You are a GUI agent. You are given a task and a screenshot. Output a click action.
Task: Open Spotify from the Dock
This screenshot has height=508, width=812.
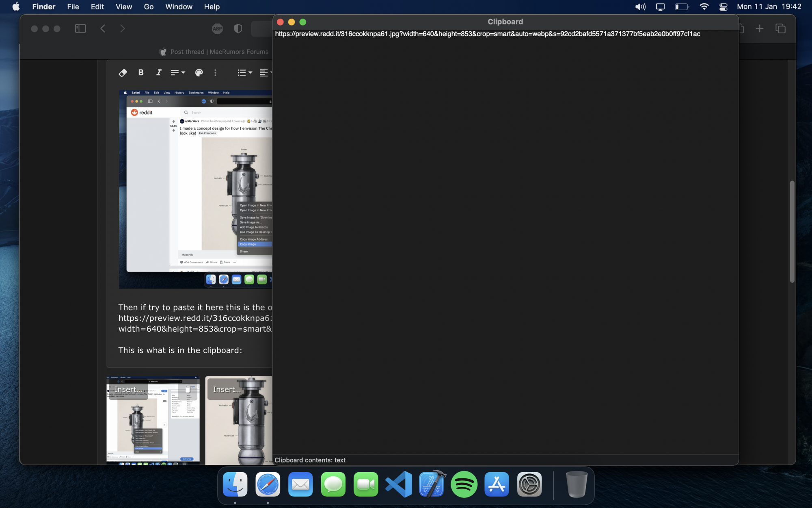pyautogui.click(x=464, y=484)
